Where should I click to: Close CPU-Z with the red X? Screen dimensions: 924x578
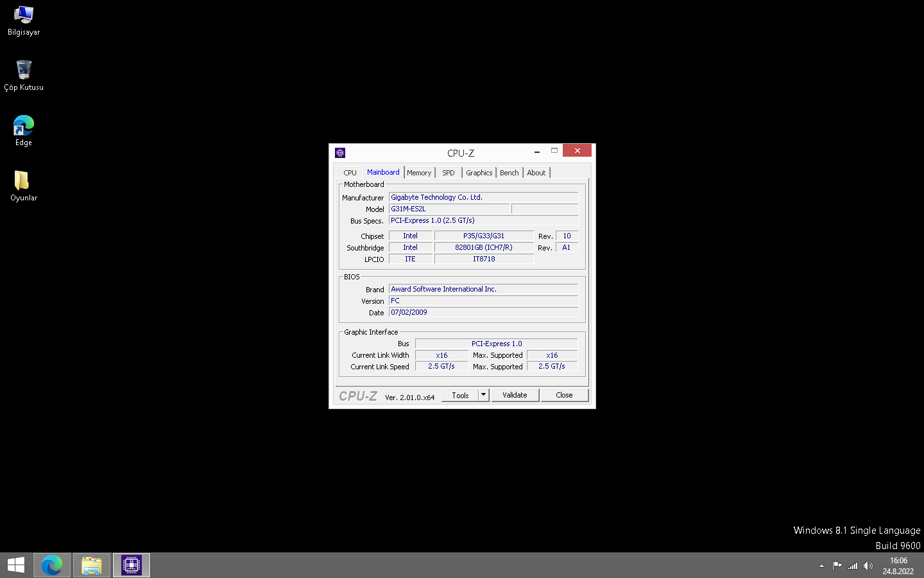click(x=577, y=150)
